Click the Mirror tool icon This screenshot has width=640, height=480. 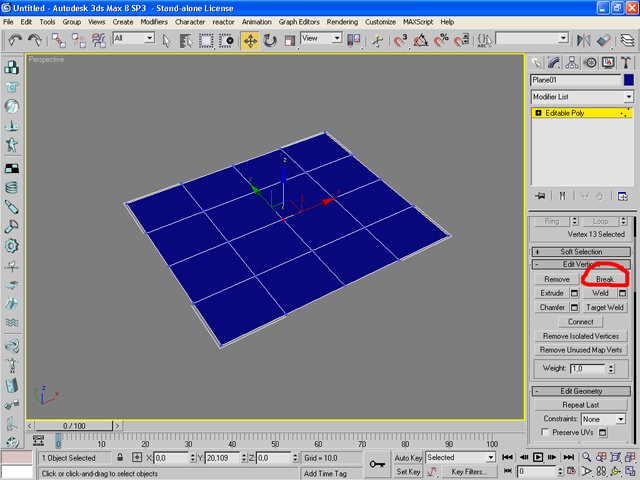pos(583,40)
